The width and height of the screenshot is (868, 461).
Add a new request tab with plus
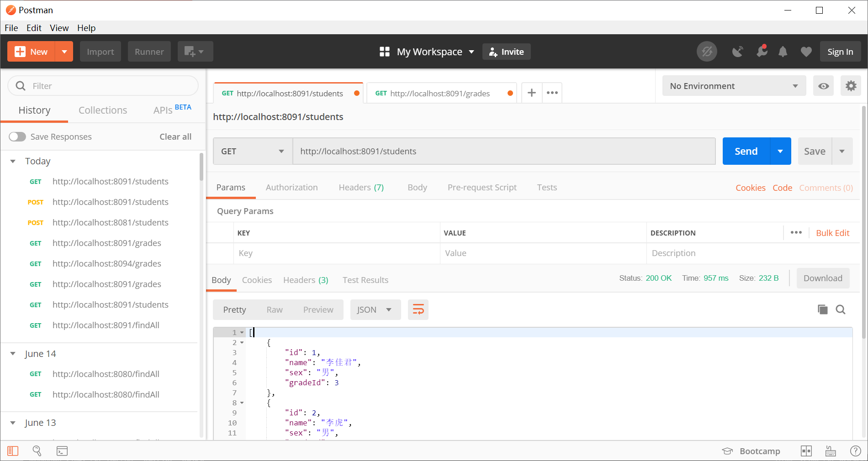click(532, 93)
